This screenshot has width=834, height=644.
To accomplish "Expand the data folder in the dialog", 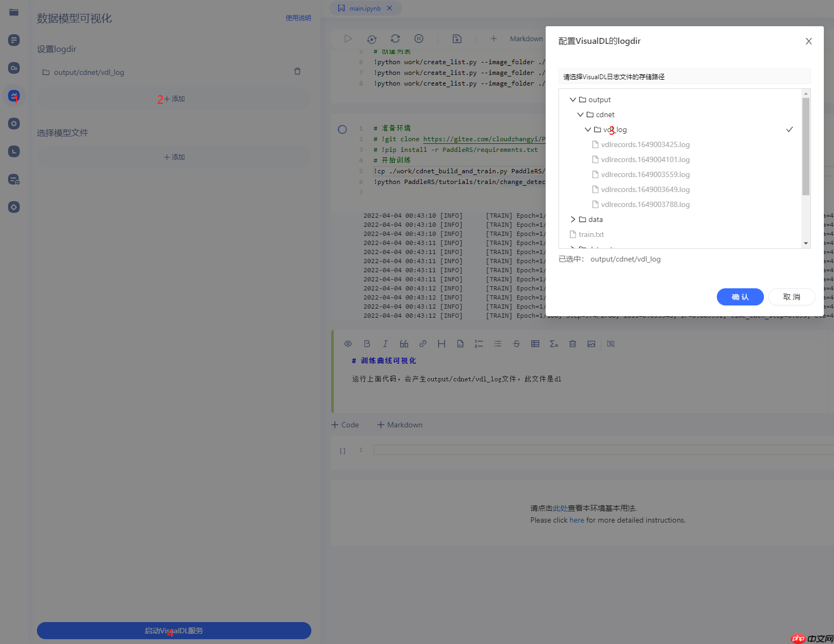I will [x=573, y=219].
